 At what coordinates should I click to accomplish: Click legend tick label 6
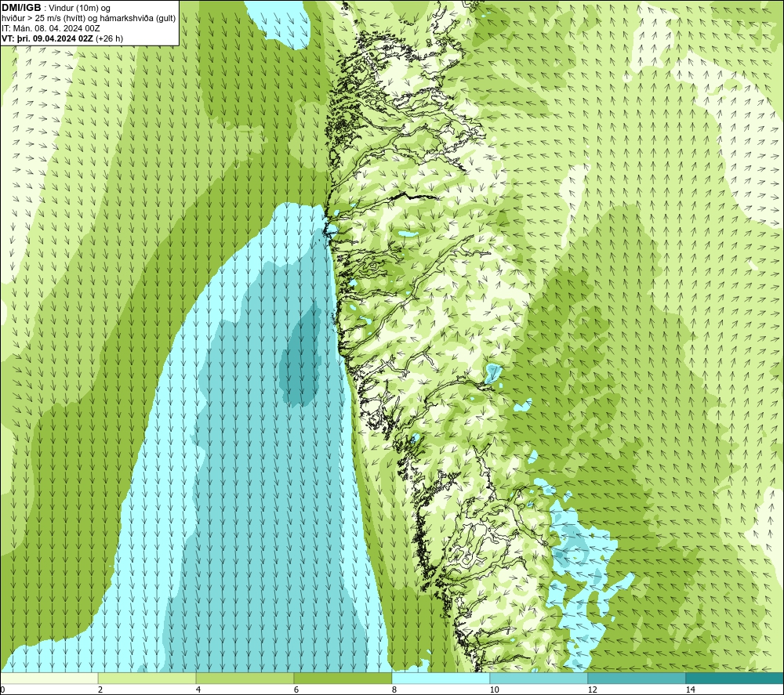tap(296, 690)
